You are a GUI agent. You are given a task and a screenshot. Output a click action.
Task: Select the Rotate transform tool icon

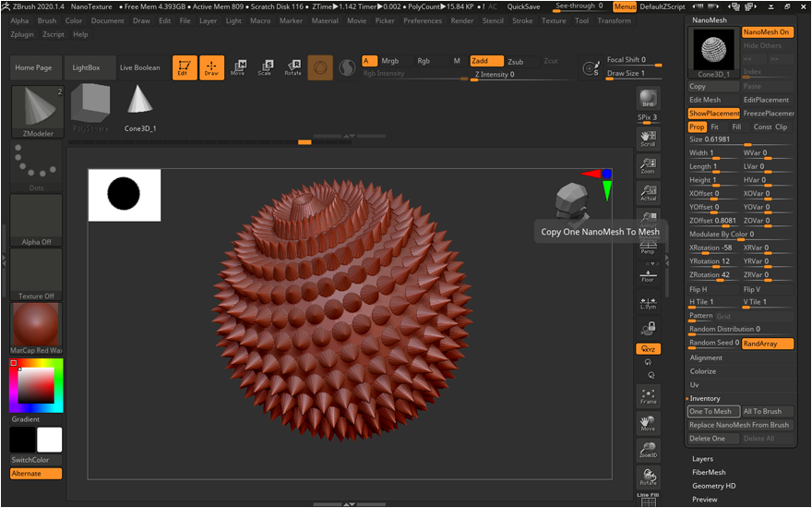(x=293, y=67)
